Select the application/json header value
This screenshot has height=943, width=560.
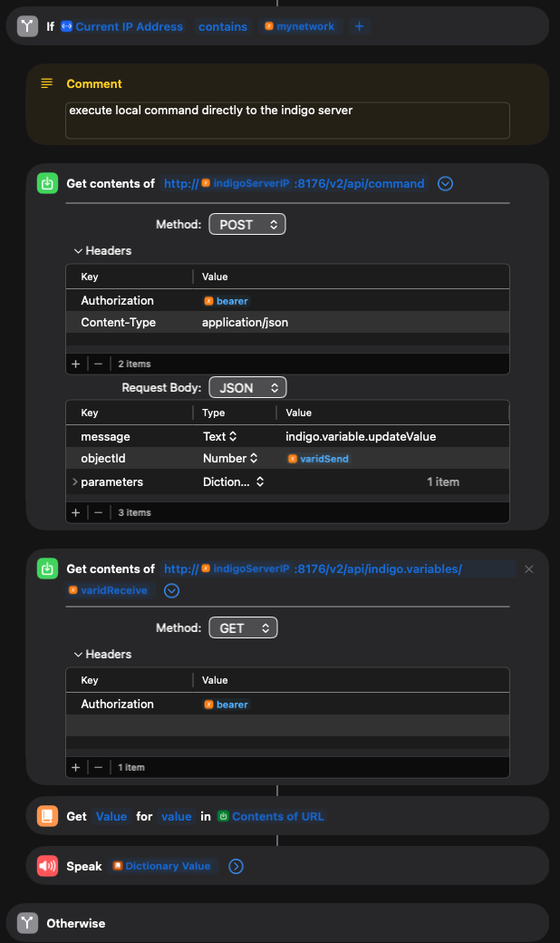pyautogui.click(x=246, y=323)
